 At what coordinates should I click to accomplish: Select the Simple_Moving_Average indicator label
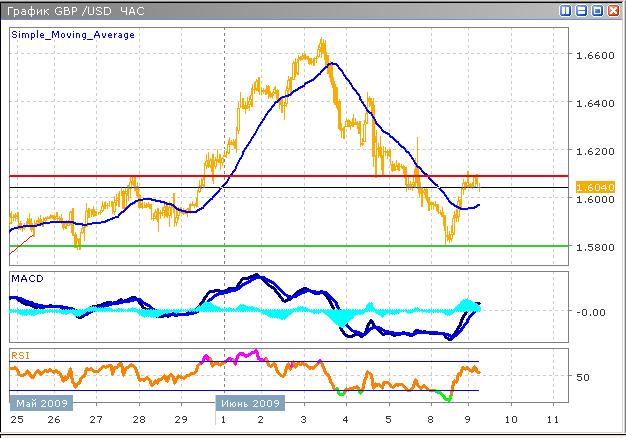pyautogui.click(x=73, y=34)
